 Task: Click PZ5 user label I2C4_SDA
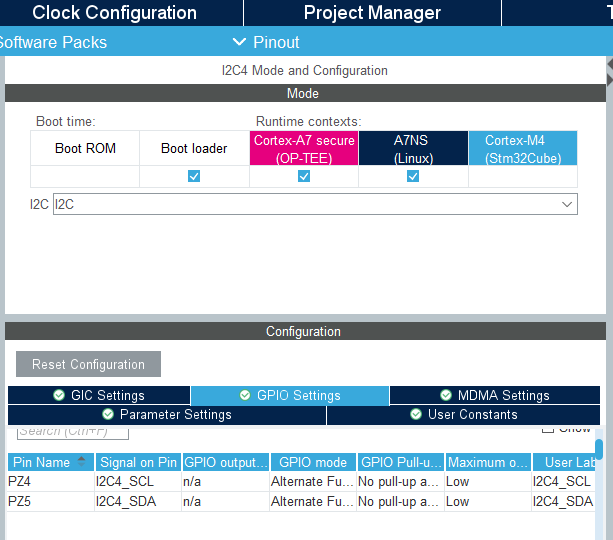563,501
